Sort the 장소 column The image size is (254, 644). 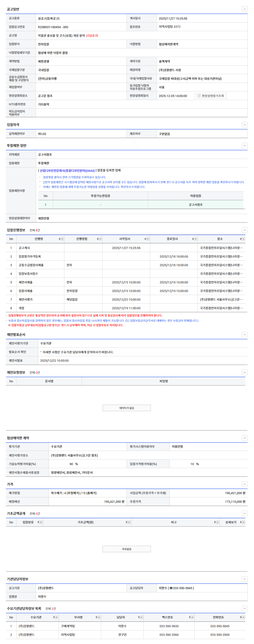pos(240,239)
